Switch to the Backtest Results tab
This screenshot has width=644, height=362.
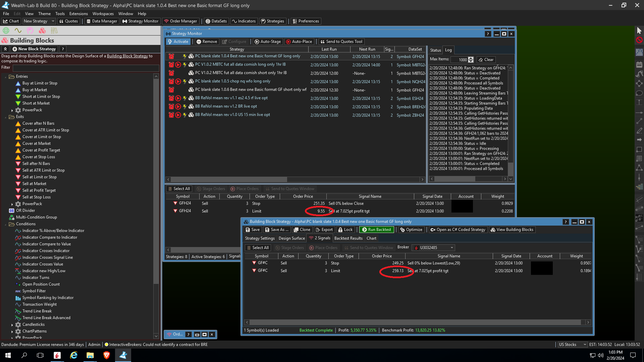tap(348, 238)
